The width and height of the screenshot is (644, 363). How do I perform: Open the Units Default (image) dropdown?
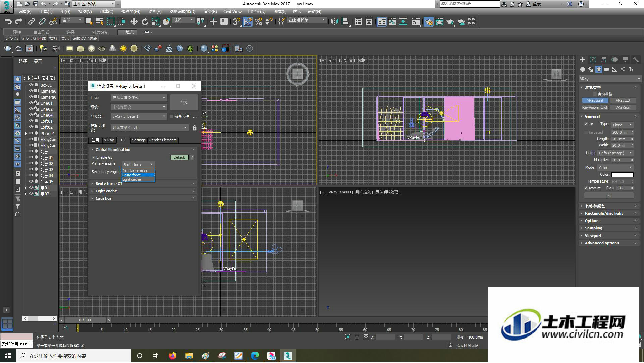(615, 153)
